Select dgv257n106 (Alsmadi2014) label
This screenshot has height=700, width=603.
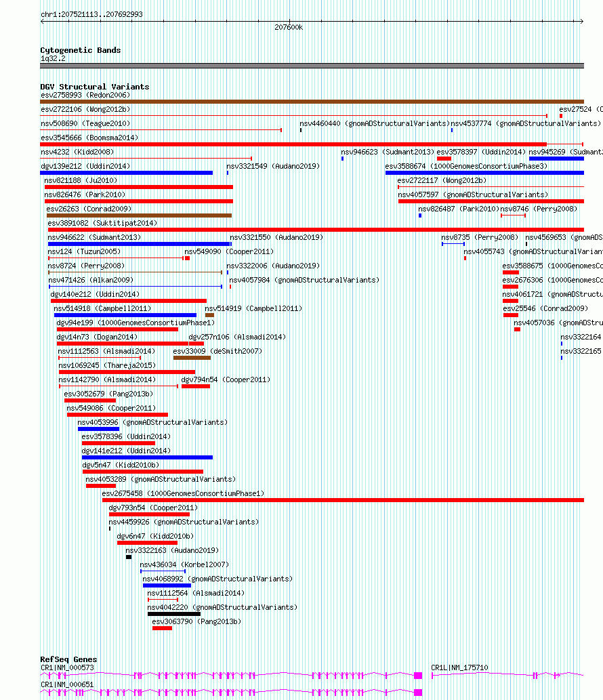237,338
